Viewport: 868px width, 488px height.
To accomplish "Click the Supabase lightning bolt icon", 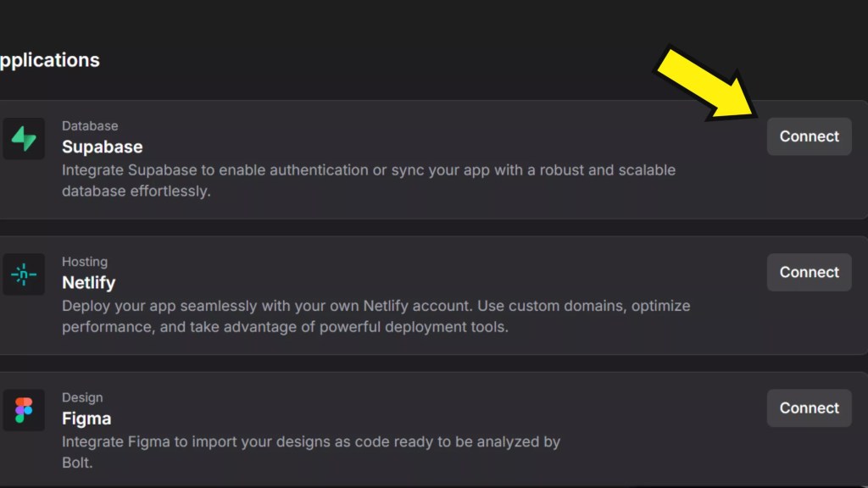I will pyautogui.click(x=24, y=138).
